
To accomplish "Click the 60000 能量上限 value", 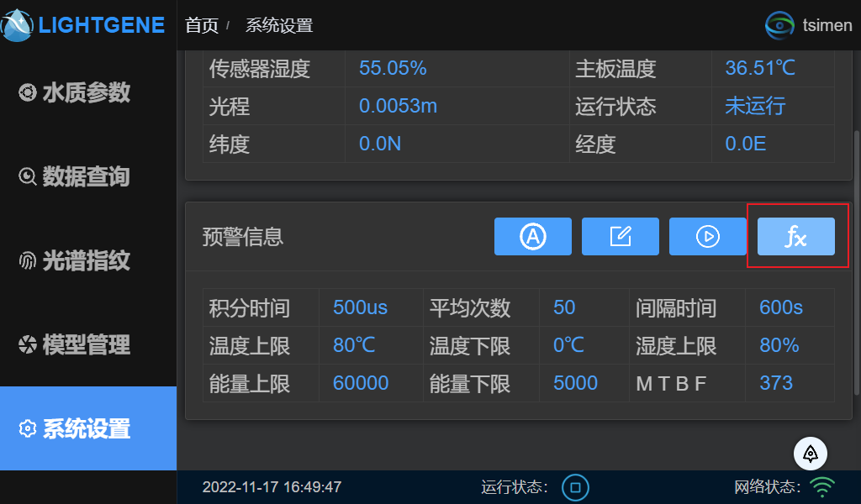I will [361, 383].
